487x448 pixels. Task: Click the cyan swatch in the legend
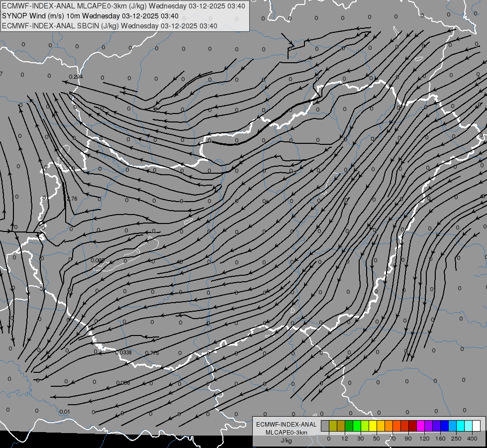click(460, 426)
